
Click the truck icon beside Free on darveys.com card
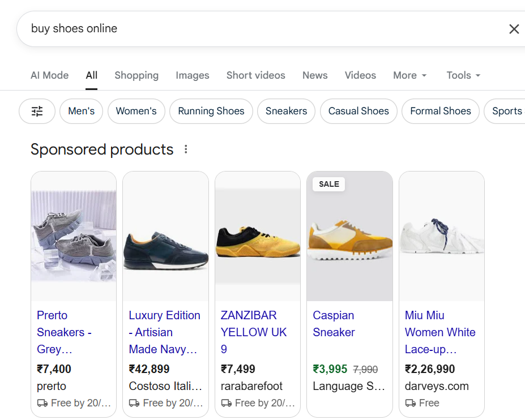pyautogui.click(x=409, y=402)
